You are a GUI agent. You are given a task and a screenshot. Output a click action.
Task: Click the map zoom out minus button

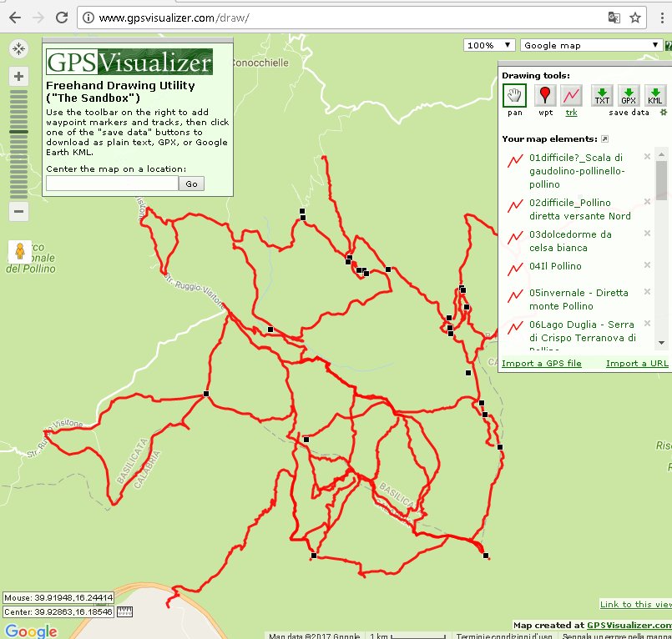coord(18,212)
